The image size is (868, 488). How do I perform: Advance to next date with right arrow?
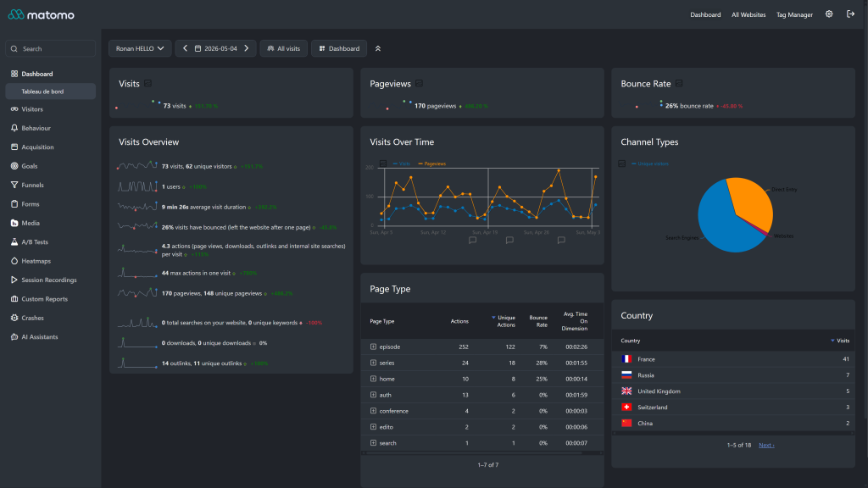[247, 48]
